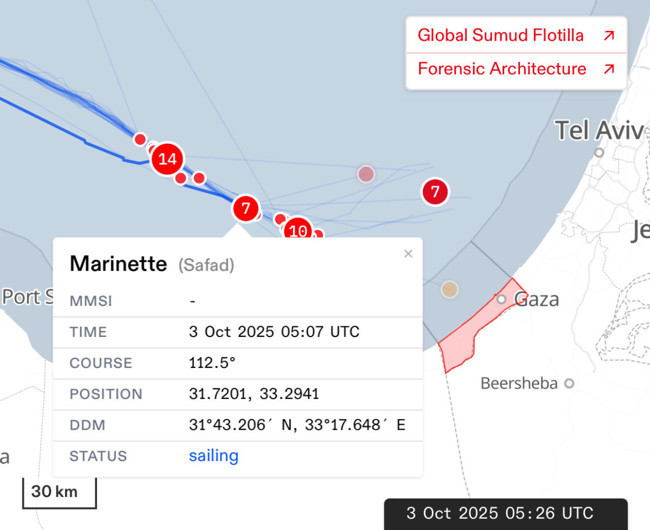Viewport: 650px width, 530px height.
Task: Click arrow icon beside Forensic Architecture
Action: (x=608, y=70)
